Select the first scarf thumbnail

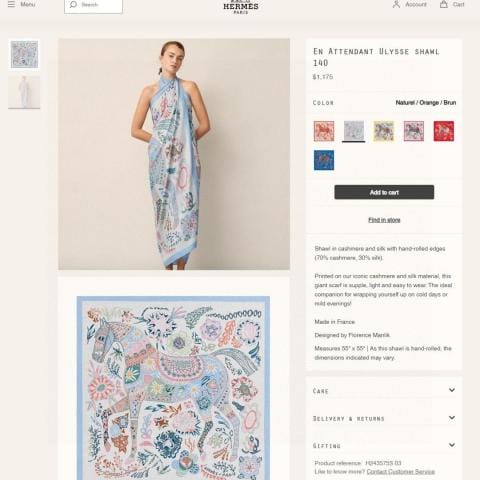point(24,54)
